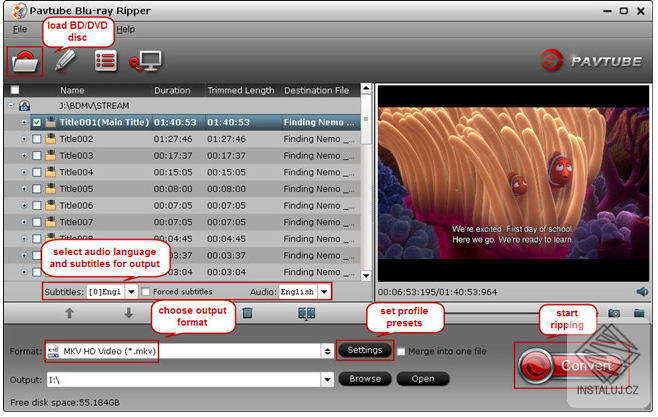The width and height of the screenshot is (658, 417).
Task: Click the monitor search toolbar icon
Action: [145, 62]
